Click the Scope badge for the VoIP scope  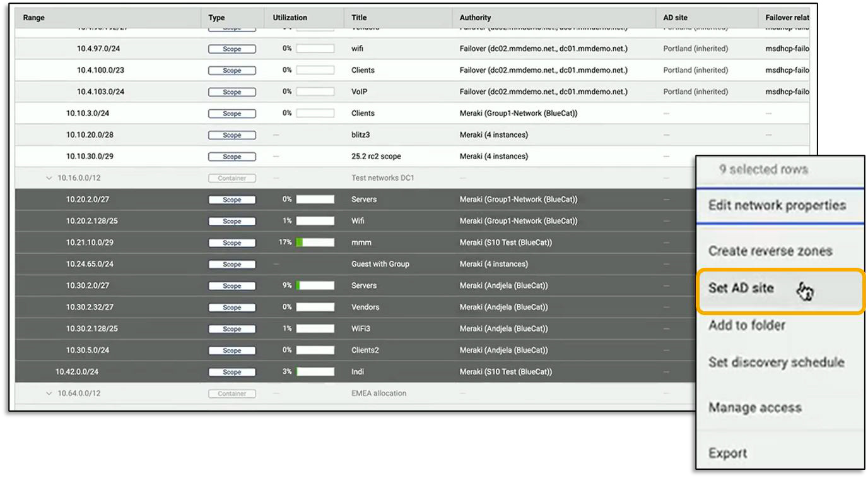pos(233,91)
